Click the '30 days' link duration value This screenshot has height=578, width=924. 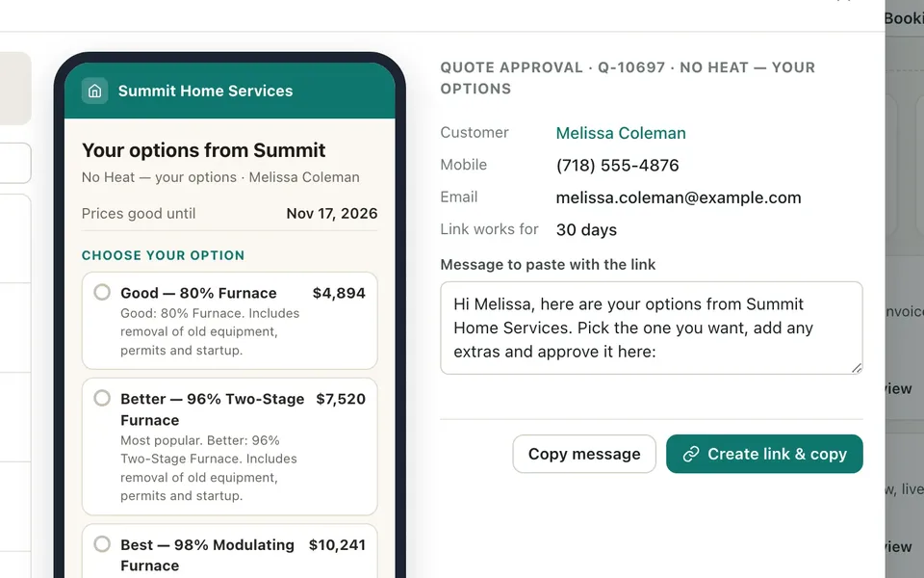pos(586,229)
